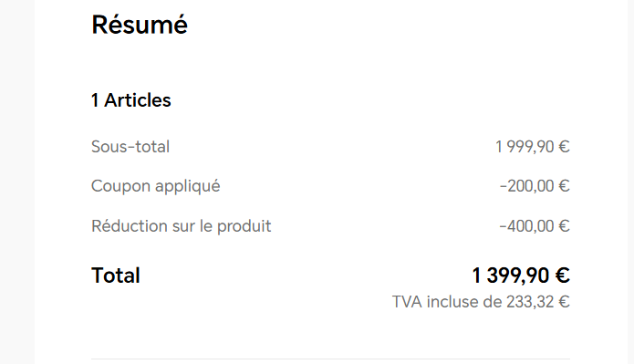Click the euro sign of the total amount
This screenshot has height=364, width=634.
pyautogui.click(x=563, y=276)
